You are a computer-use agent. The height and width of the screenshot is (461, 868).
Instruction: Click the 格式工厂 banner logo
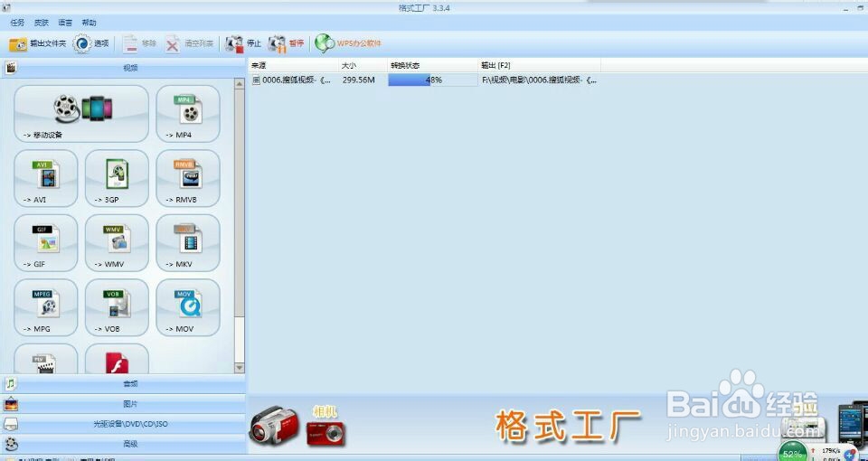point(568,425)
